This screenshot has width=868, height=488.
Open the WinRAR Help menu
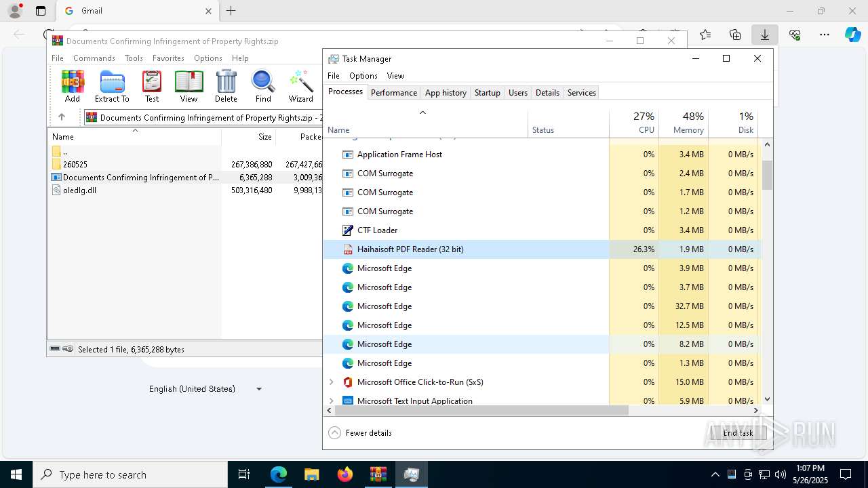click(240, 58)
